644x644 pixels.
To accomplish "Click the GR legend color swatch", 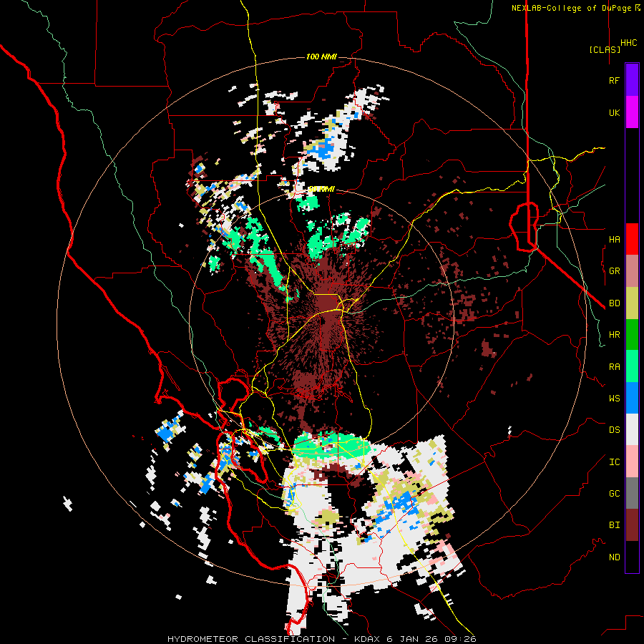I will [632, 271].
